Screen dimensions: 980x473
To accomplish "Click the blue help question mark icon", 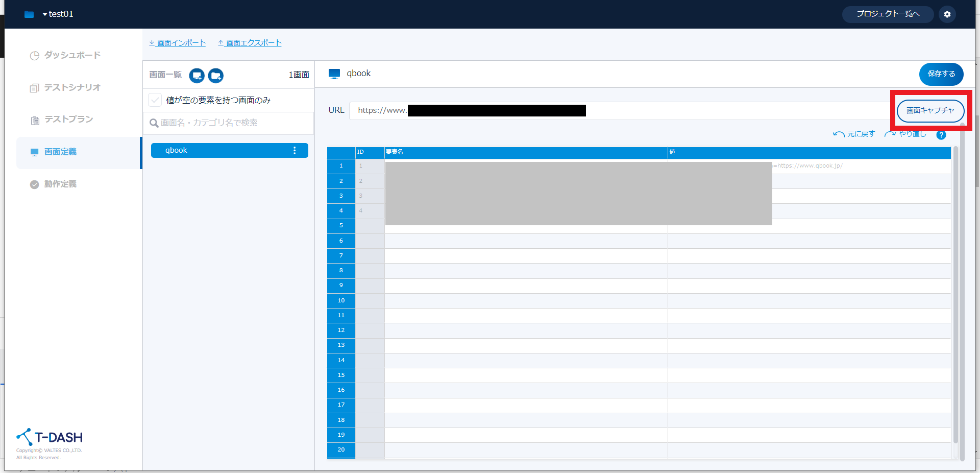I will pyautogui.click(x=941, y=135).
